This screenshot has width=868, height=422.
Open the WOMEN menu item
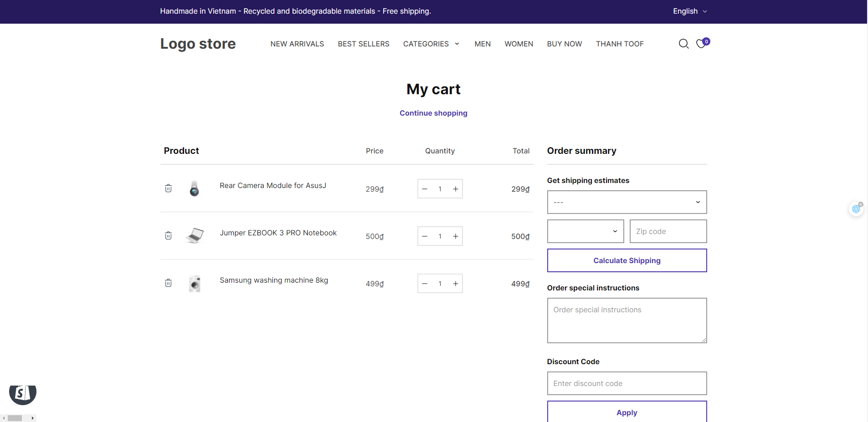click(x=519, y=44)
